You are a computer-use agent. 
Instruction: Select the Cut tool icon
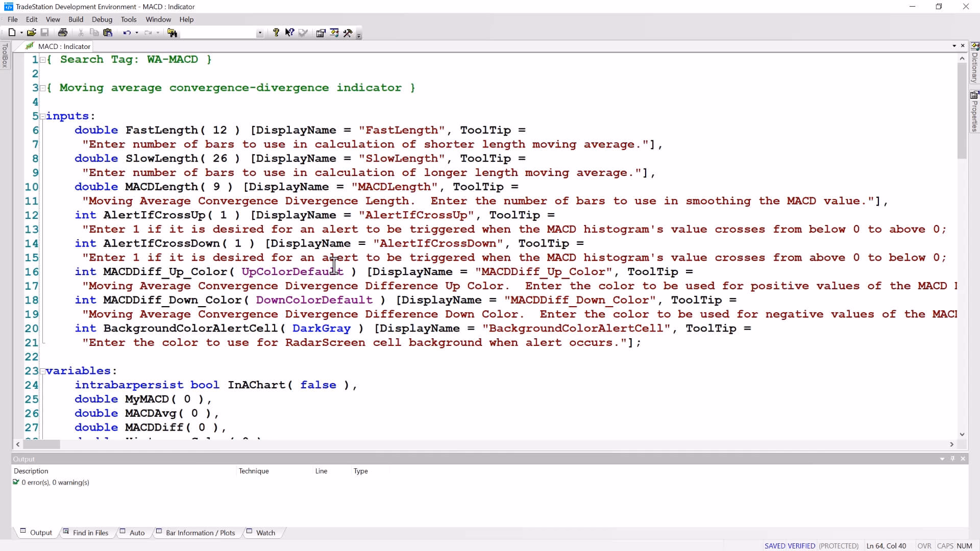click(x=81, y=32)
